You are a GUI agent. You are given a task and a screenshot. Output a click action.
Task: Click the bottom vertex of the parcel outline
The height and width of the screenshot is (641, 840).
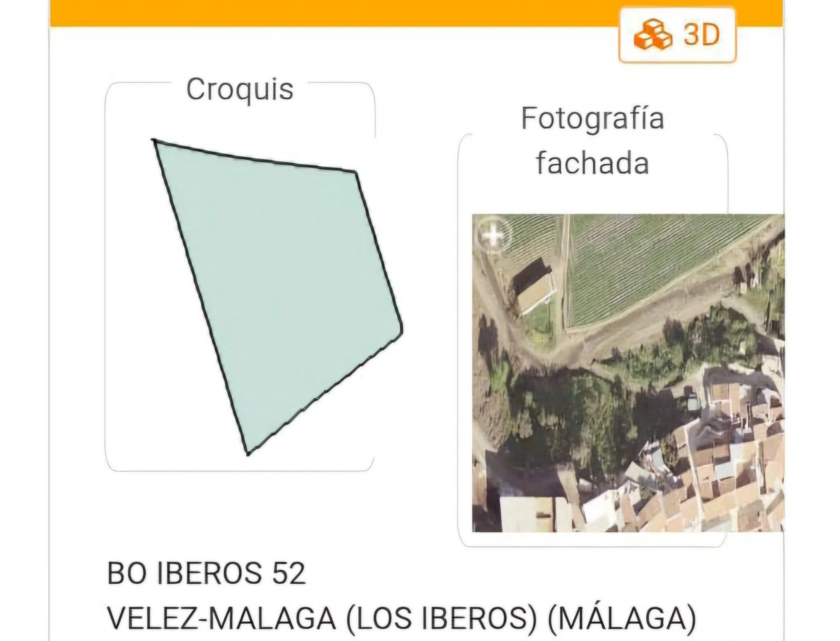click(248, 453)
